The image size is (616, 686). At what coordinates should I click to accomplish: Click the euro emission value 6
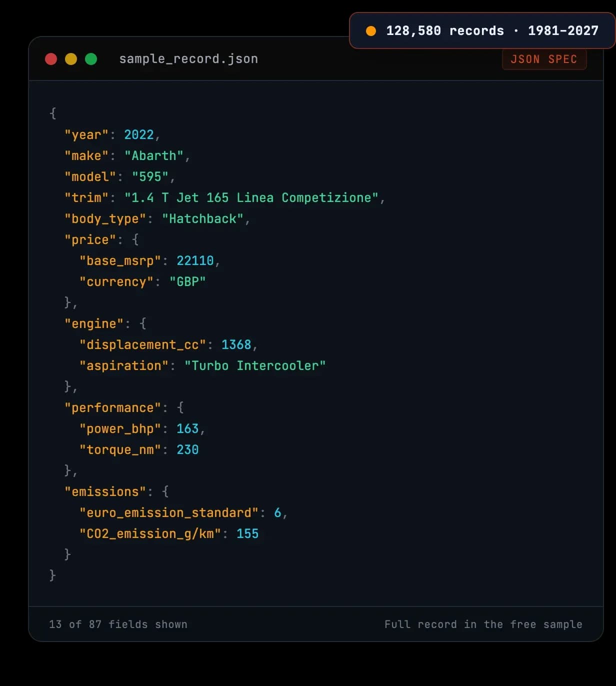click(x=277, y=513)
